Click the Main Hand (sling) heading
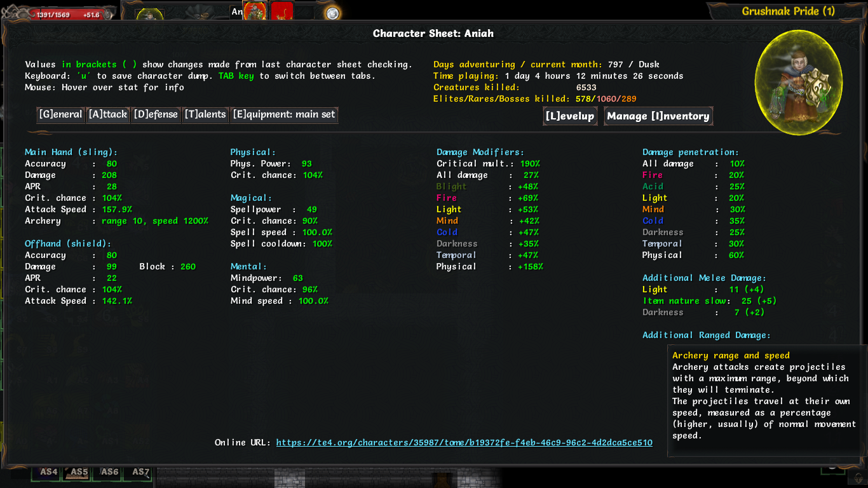The image size is (868, 488). pyautogui.click(x=71, y=152)
